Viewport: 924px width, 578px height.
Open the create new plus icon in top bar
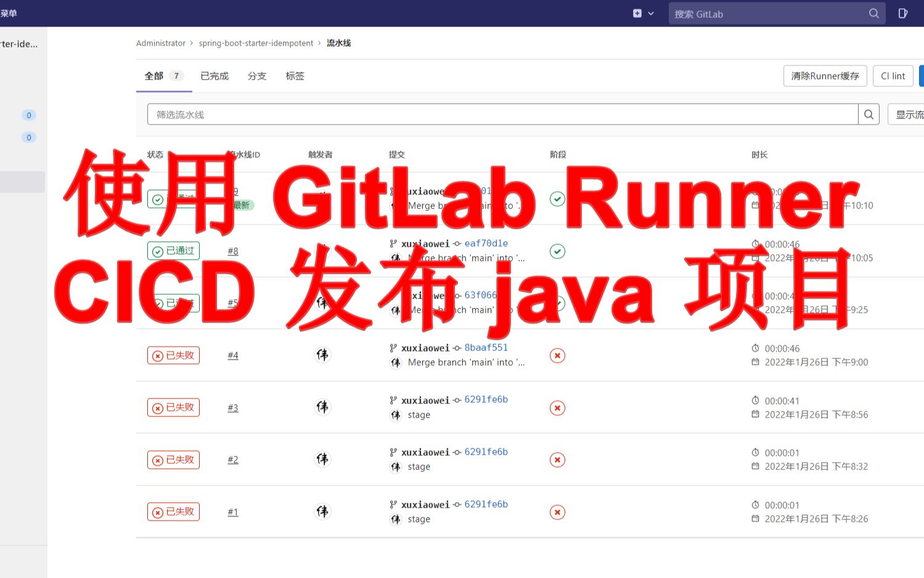[637, 13]
